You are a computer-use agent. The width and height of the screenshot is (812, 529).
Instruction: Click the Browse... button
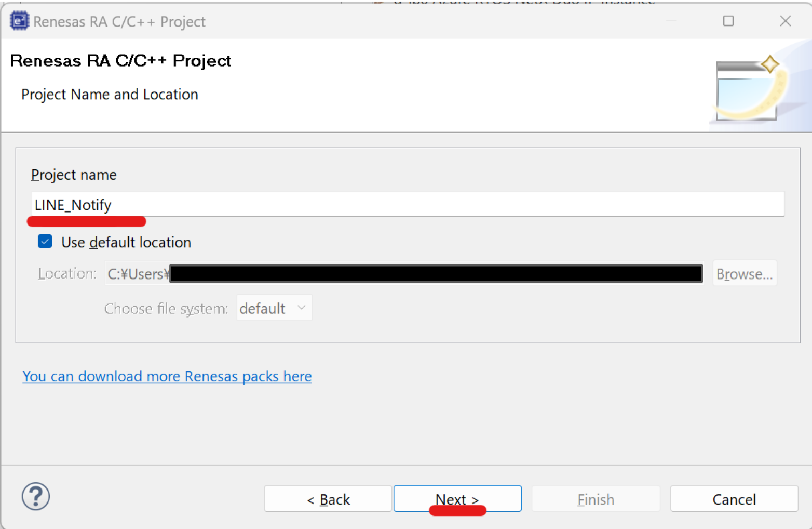tap(745, 274)
